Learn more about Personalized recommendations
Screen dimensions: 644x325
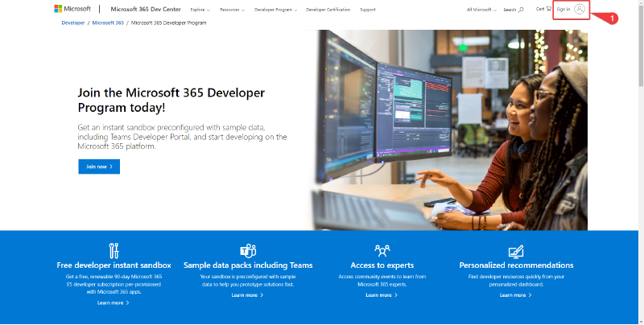coord(516,295)
